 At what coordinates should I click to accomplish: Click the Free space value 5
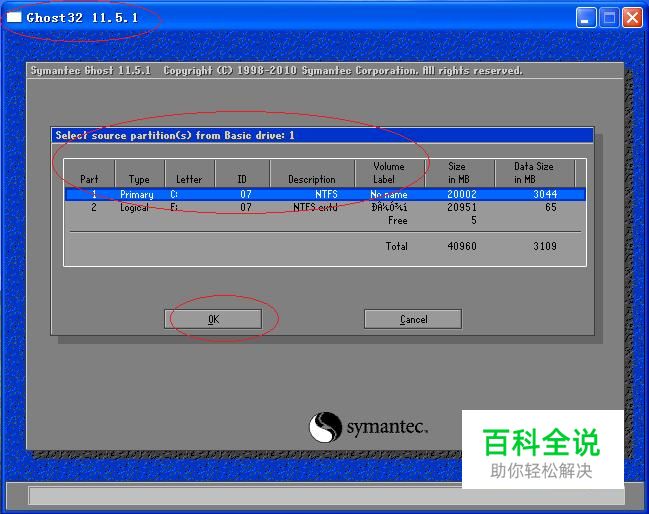click(x=474, y=221)
